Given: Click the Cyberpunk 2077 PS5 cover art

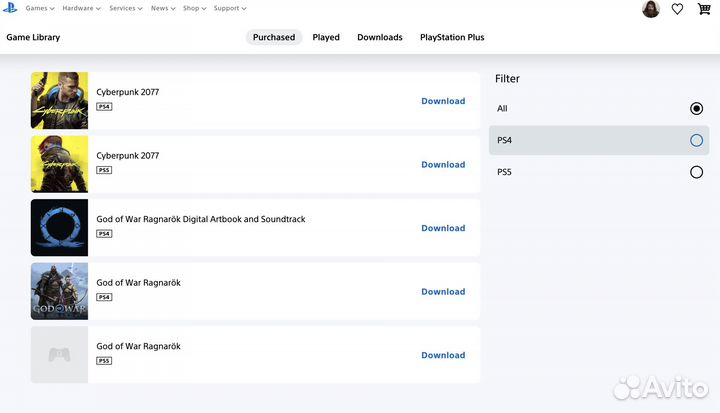Looking at the screenshot, I should [59, 164].
